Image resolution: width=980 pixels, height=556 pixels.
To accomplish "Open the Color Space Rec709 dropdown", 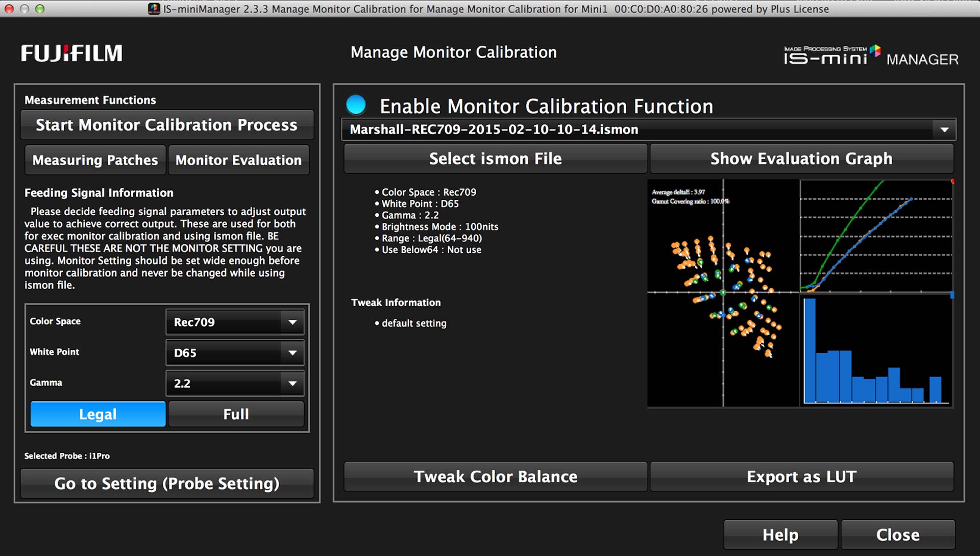I will [x=235, y=322].
